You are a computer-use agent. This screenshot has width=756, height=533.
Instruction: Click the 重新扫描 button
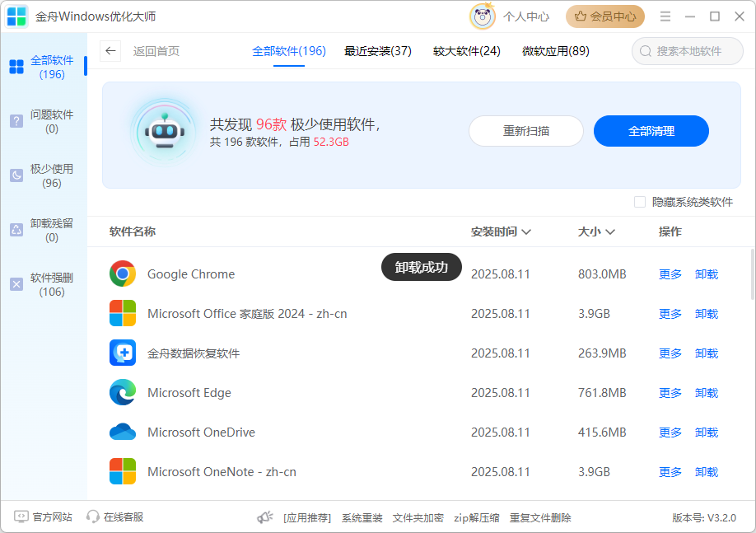[x=526, y=131]
